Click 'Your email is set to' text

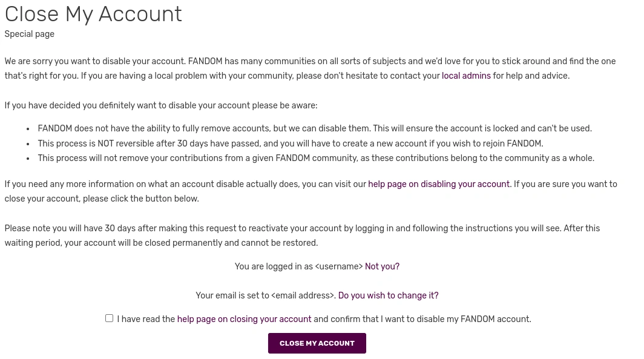click(232, 296)
